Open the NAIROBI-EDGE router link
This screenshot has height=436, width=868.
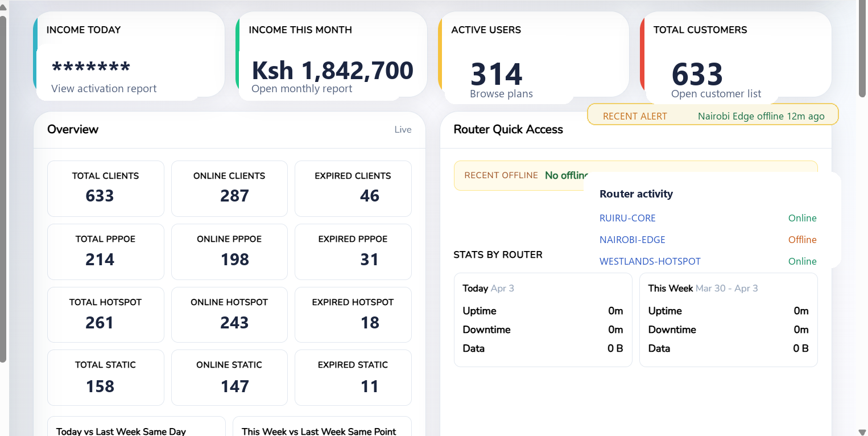[632, 240]
